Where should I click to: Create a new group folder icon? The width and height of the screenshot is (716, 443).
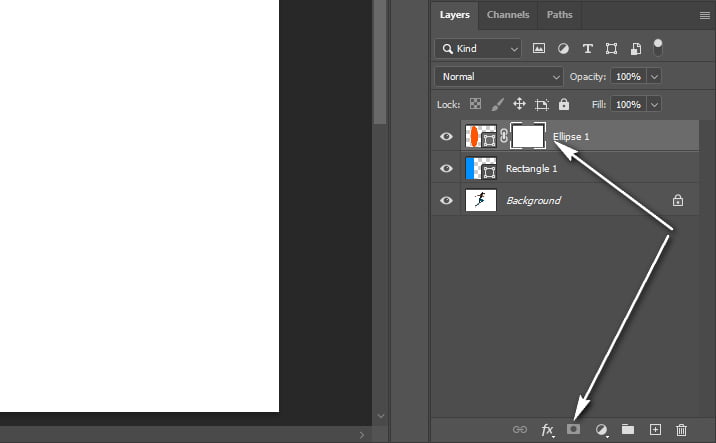tap(628, 429)
